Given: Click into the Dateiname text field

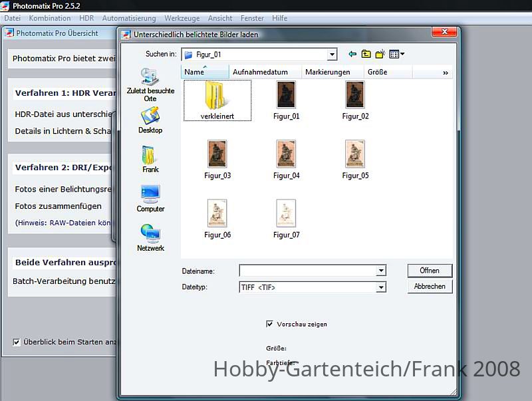Looking at the screenshot, I should pos(308,271).
